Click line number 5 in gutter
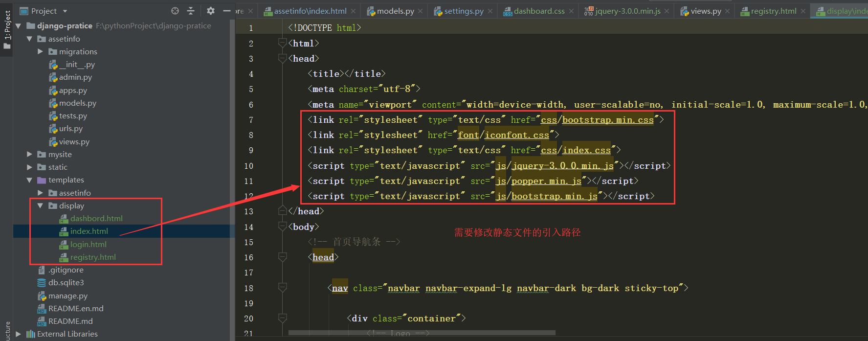This screenshot has width=868, height=341. [x=251, y=89]
